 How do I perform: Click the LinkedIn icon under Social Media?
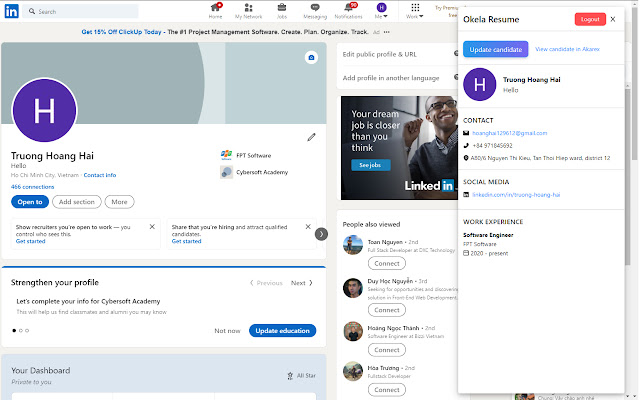tap(466, 195)
